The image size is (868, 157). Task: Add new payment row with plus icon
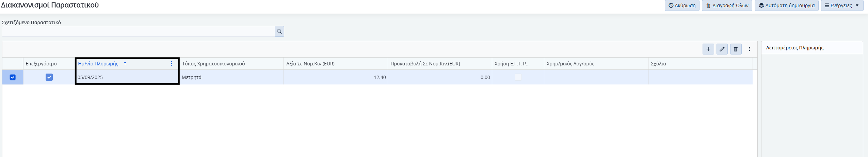[x=708, y=49]
